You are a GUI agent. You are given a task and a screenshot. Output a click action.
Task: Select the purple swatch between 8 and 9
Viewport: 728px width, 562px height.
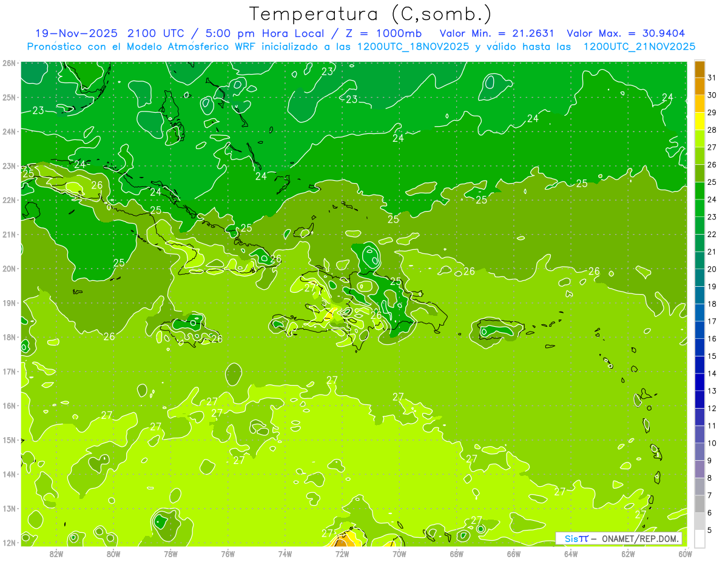pyautogui.click(x=699, y=469)
